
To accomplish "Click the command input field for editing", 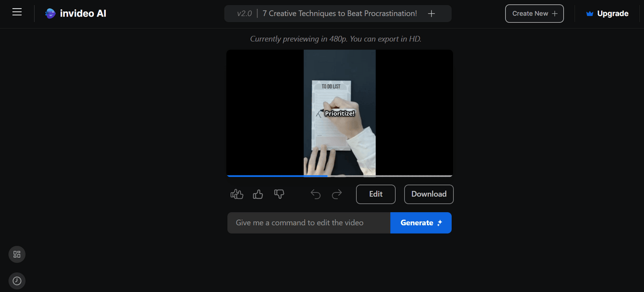I will pyautogui.click(x=308, y=223).
